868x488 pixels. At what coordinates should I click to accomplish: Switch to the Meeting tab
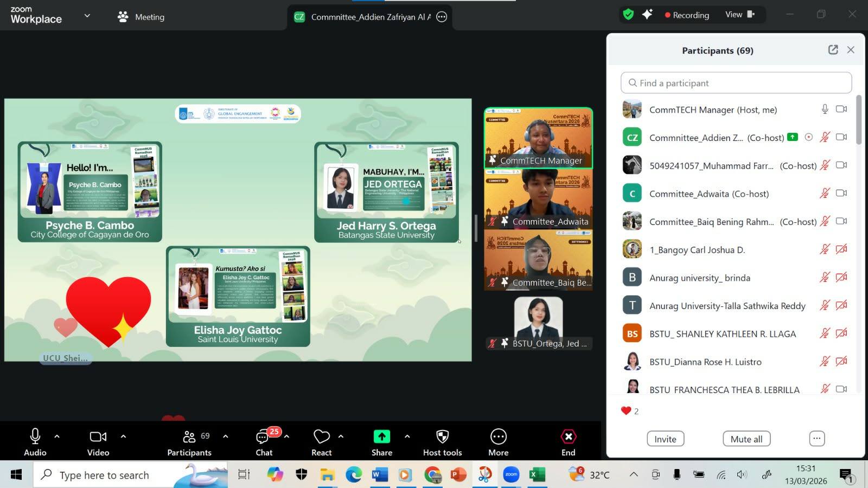[141, 17]
